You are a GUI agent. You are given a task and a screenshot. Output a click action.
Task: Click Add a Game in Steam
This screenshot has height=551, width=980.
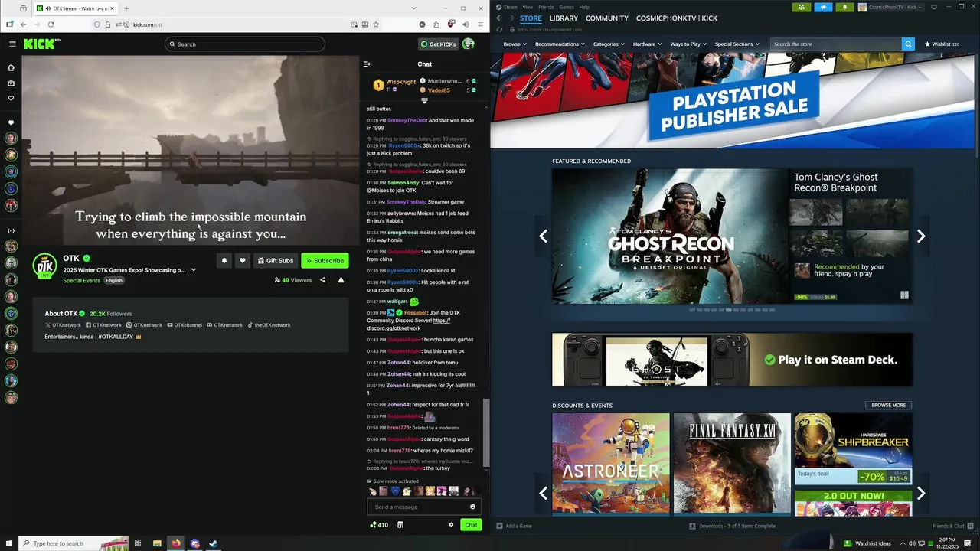[x=514, y=526]
